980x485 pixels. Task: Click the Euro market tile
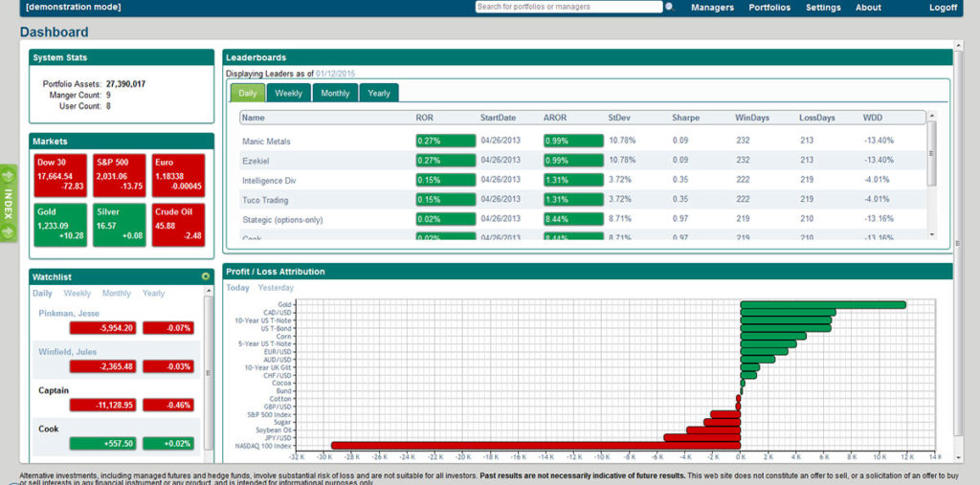pyautogui.click(x=178, y=175)
